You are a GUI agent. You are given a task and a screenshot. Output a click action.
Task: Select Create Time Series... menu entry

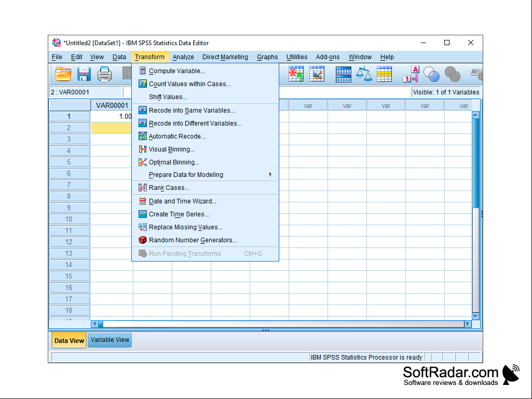click(205, 214)
